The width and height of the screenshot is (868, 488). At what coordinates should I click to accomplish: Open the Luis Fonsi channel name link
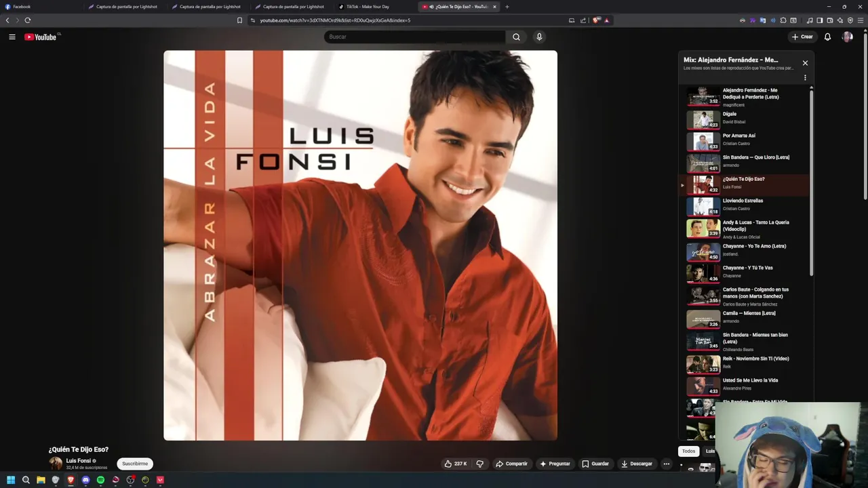tap(79, 461)
